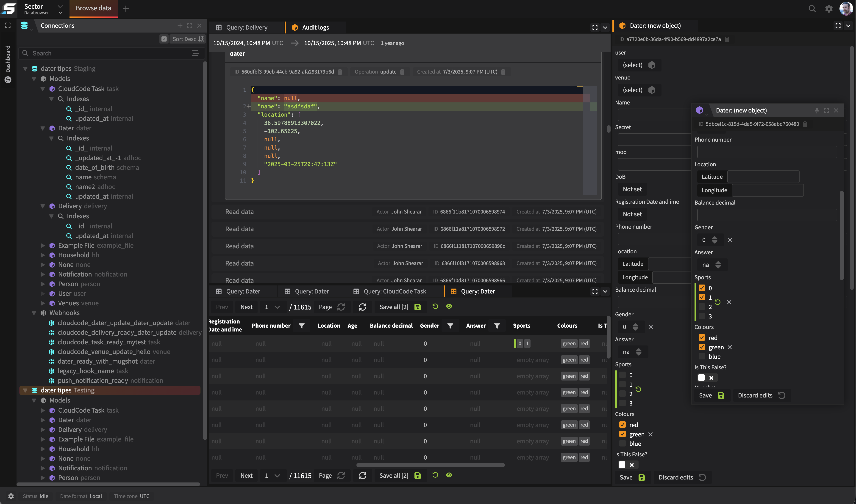Screen dimensions: 856x504
Task: Pin the floating Dater new object panel
Action: pos(817,110)
